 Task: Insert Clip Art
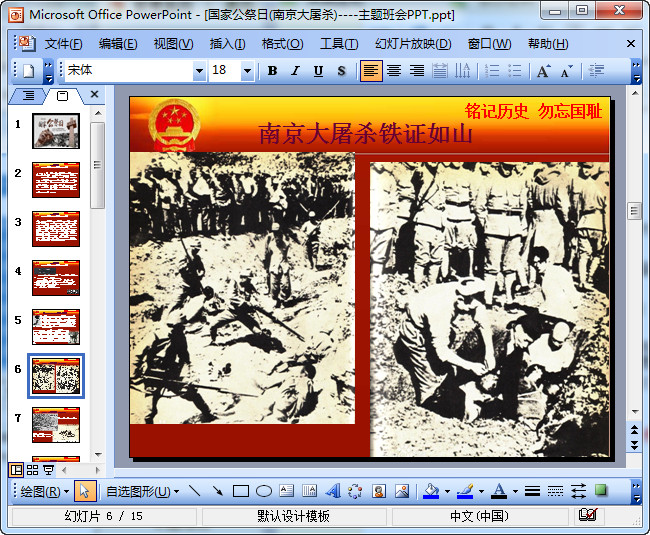point(378,491)
